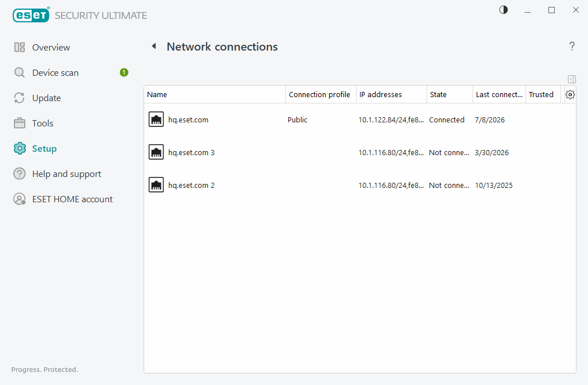Go back using the arrow beside Network connections
Image resolution: width=588 pixels, height=385 pixels.
tap(154, 46)
